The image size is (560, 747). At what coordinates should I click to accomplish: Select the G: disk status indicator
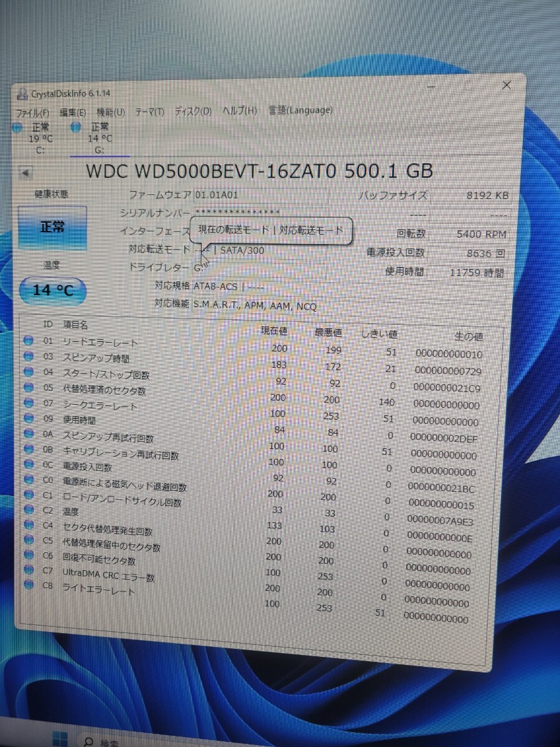pyautogui.click(x=77, y=127)
